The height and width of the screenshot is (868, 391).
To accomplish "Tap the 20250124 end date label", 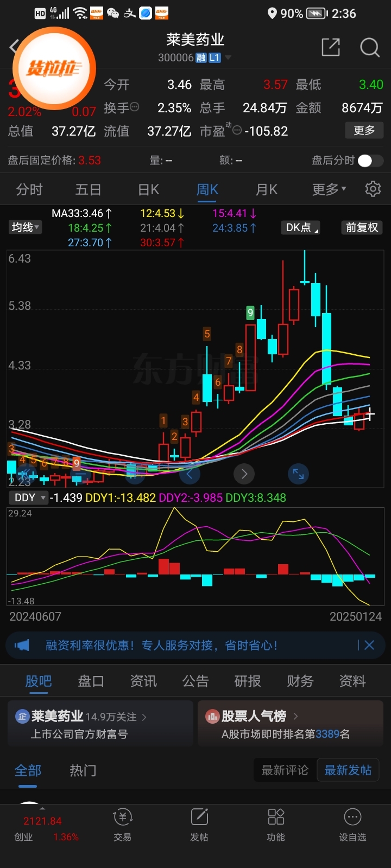I will [356, 616].
